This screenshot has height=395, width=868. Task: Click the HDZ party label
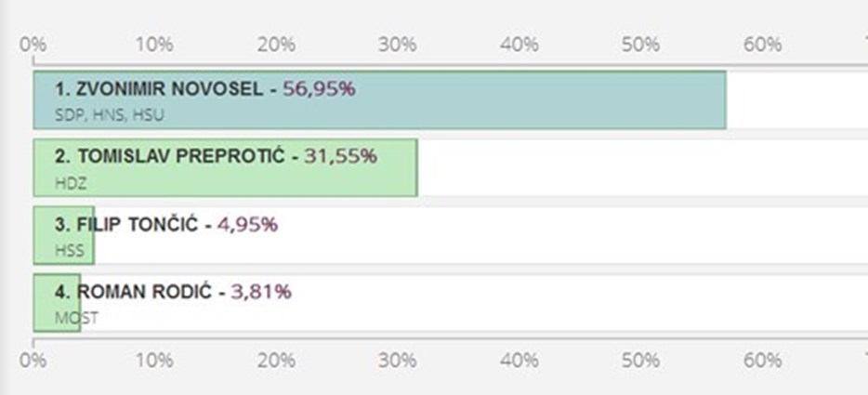(71, 184)
